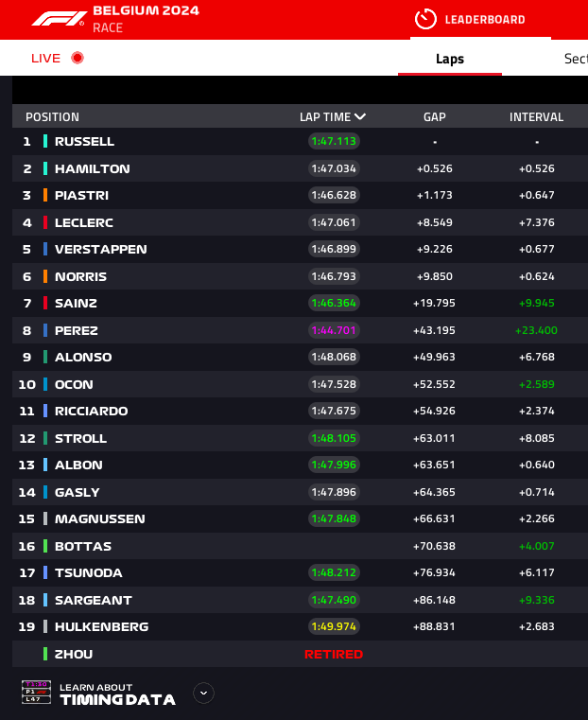Screen dimensions: 588x720
Task: Select Zhou's RETIRED status
Action: [x=334, y=654]
